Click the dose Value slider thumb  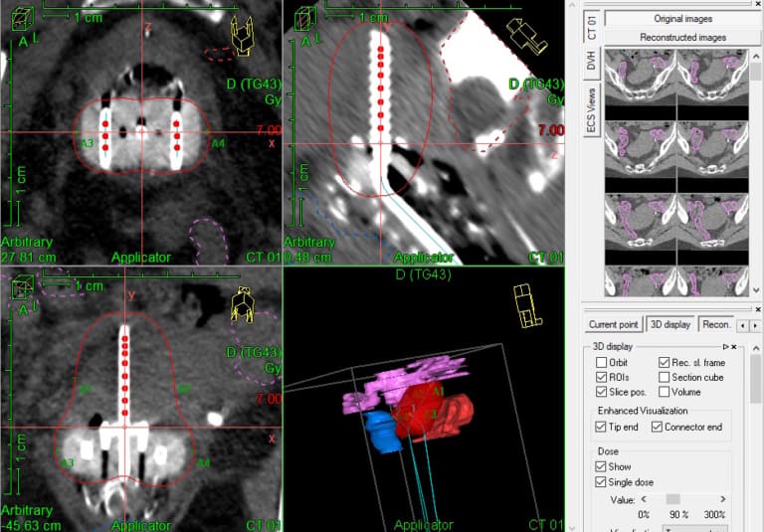(672, 499)
